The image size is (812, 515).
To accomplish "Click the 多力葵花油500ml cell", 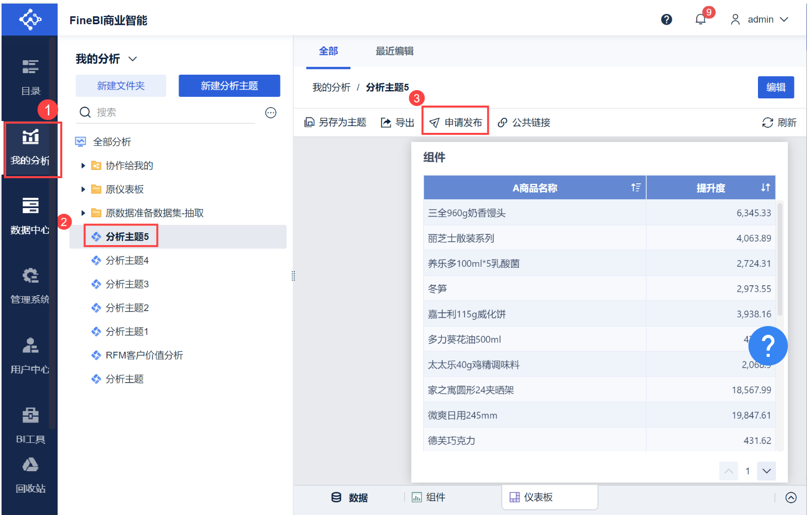I will 535,339.
